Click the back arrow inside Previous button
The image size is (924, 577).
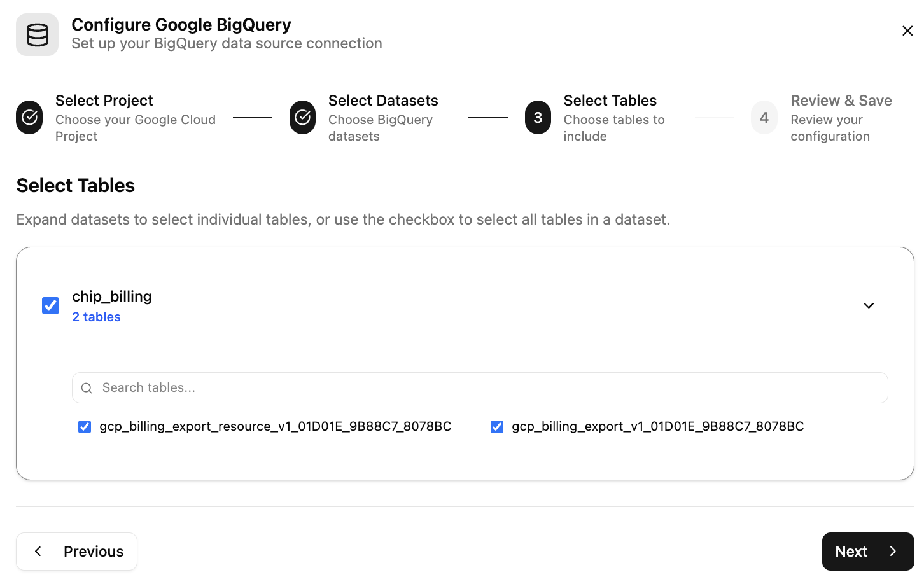click(x=38, y=551)
